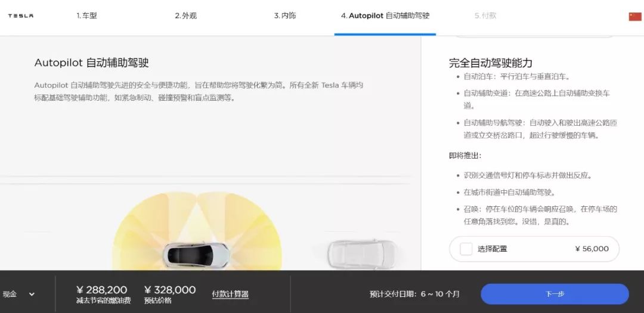Click the 预估价格 label
Screen dimensions: 644x313
click(157, 300)
